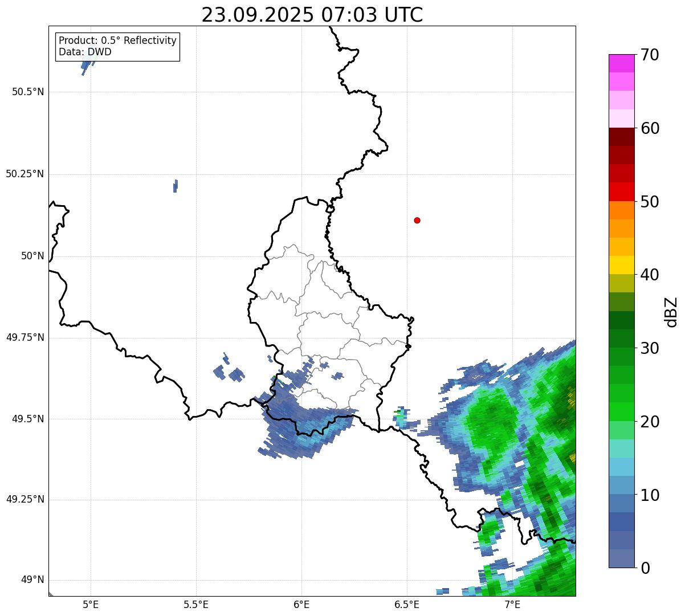The height and width of the screenshot is (616, 685).
Task: Click the title "23.09.2025 07:03 UTC"
Action: tap(312, 15)
